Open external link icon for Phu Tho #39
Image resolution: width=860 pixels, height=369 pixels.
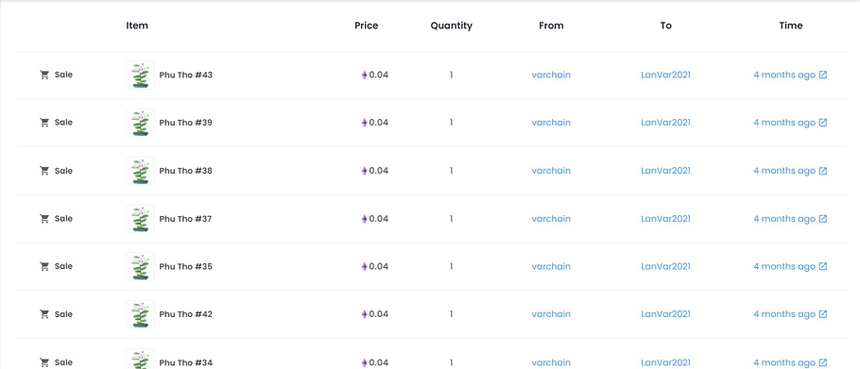click(x=823, y=123)
